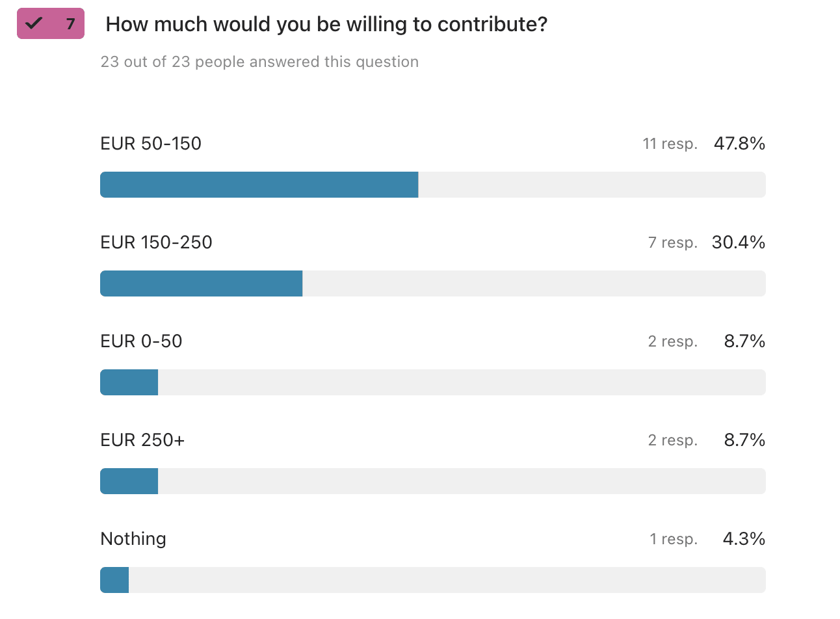Viewport: 840px width, 619px height.
Task: Click the 23 out of 23 answered text
Action: point(259,62)
